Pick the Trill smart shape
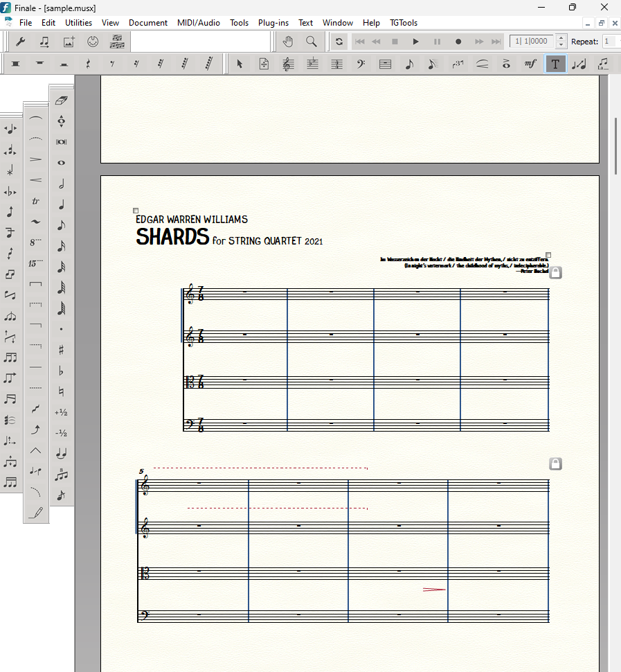The height and width of the screenshot is (672, 621). [36, 202]
